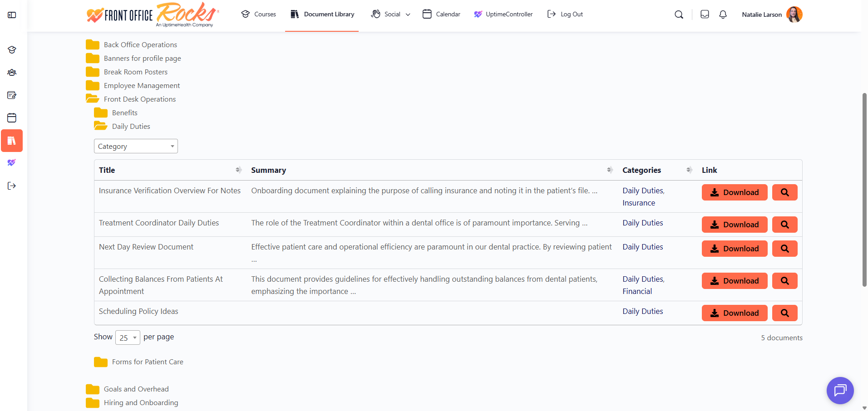This screenshot has width=868, height=411.
Task: Toggle the sidebar panel icon at top left
Action: click(12, 15)
